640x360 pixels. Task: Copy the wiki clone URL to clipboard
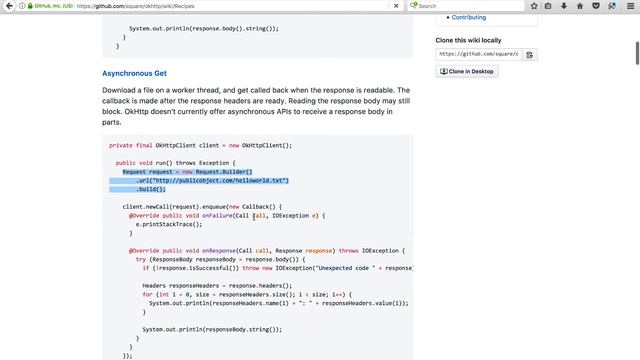pos(529,54)
